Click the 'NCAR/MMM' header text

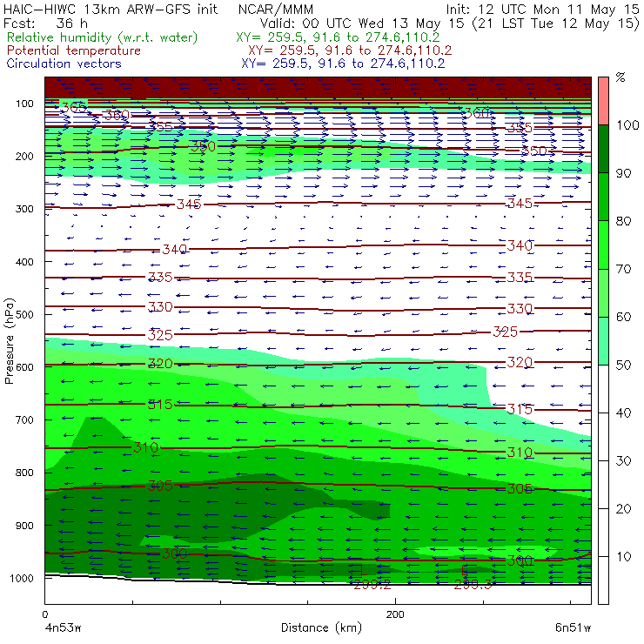click(x=276, y=9)
